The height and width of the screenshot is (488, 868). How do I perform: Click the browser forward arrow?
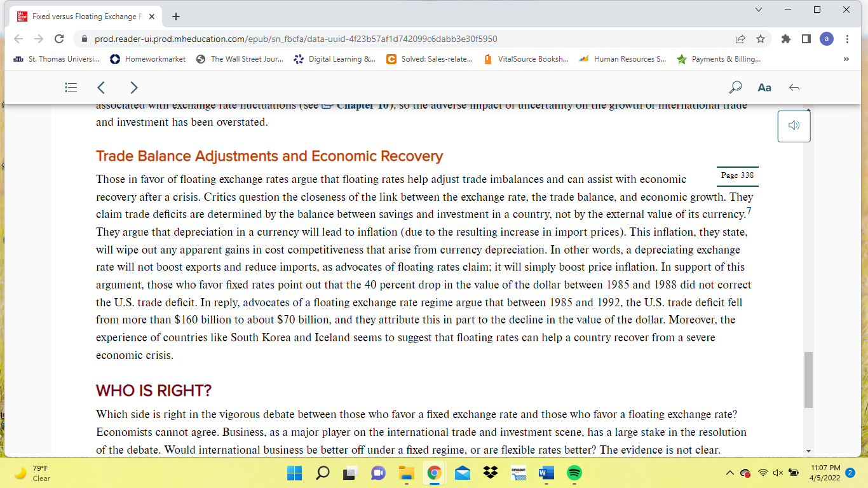pos(39,39)
